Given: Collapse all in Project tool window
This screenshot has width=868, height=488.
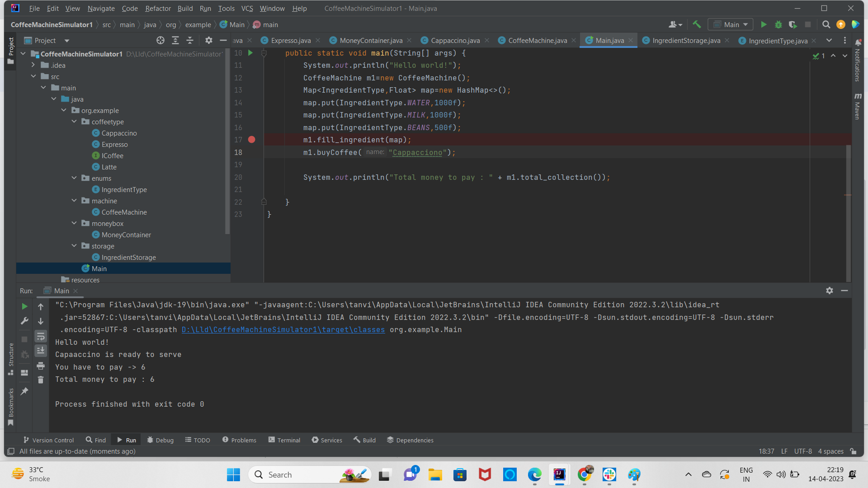Looking at the screenshot, I should pyautogui.click(x=190, y=41).
